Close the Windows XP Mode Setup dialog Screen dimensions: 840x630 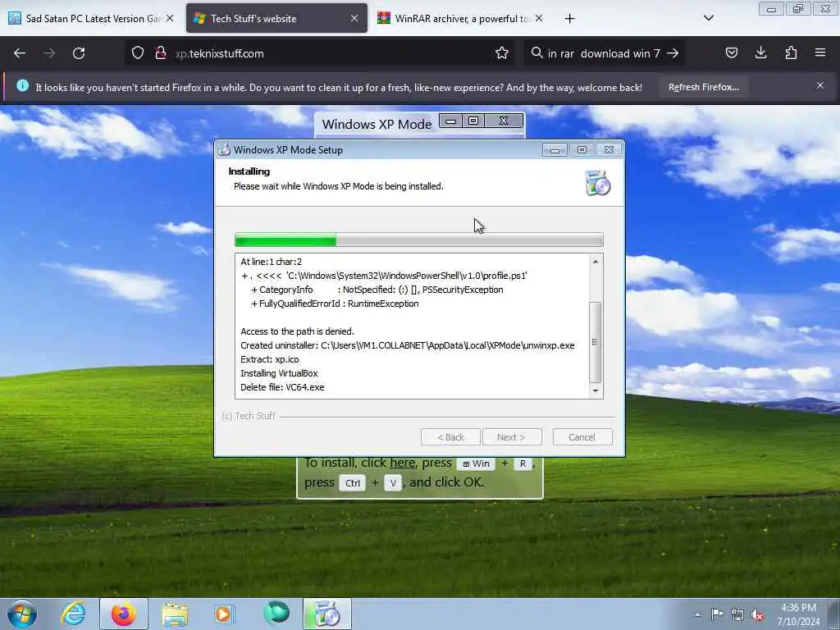click(x=609, y=150)
